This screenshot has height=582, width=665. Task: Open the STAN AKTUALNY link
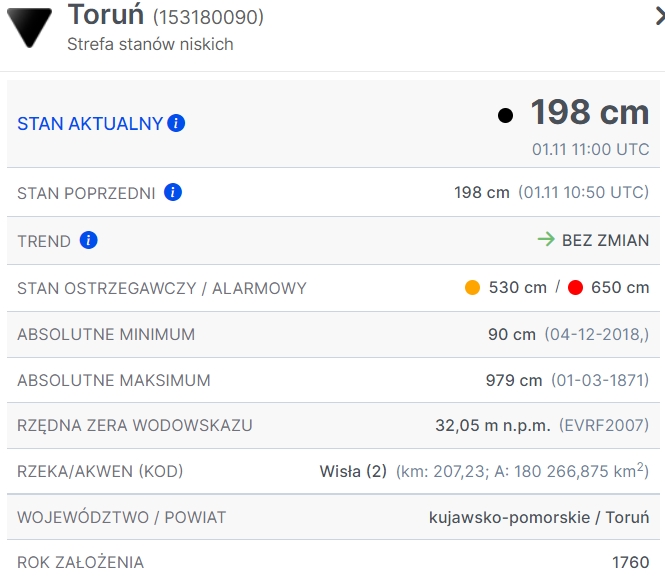coord(90,124)
